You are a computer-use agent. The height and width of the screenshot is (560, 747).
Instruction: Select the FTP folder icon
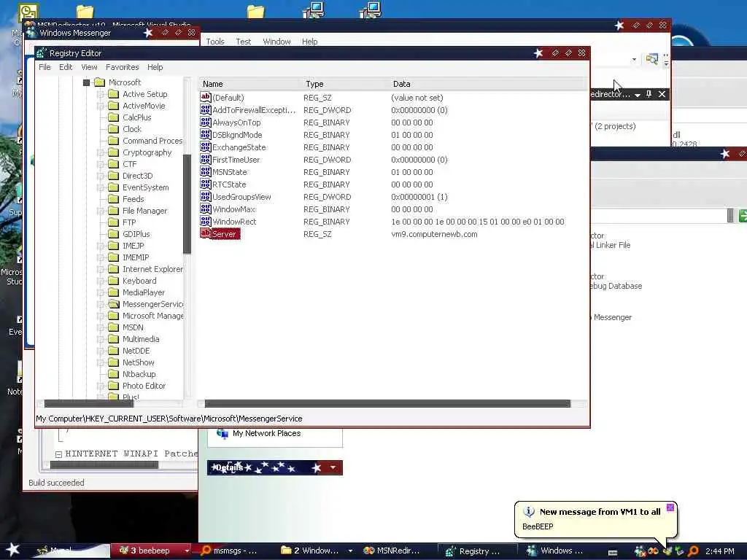pos(113,222)
